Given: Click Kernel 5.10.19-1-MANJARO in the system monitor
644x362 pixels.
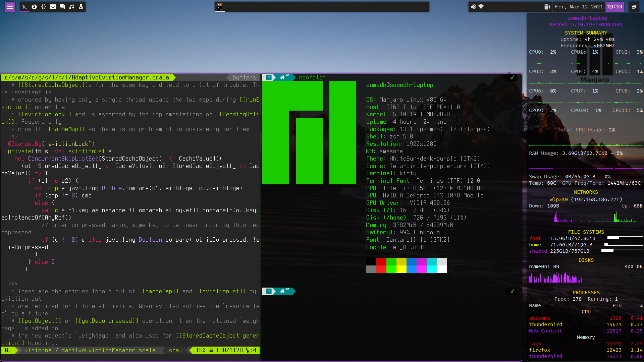Looking at the screenshot, I should pyautogui.click(x=586, y=24).
